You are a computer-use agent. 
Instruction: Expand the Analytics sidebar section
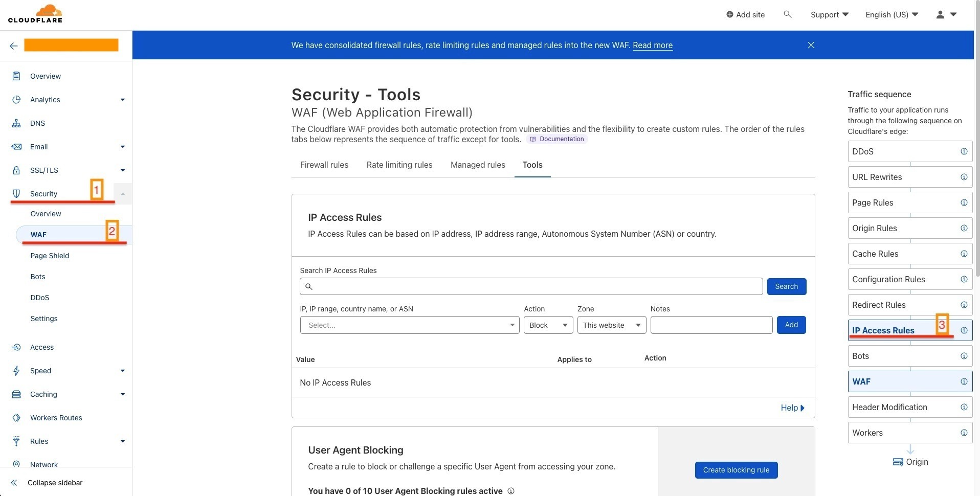[x=123, y=100]
